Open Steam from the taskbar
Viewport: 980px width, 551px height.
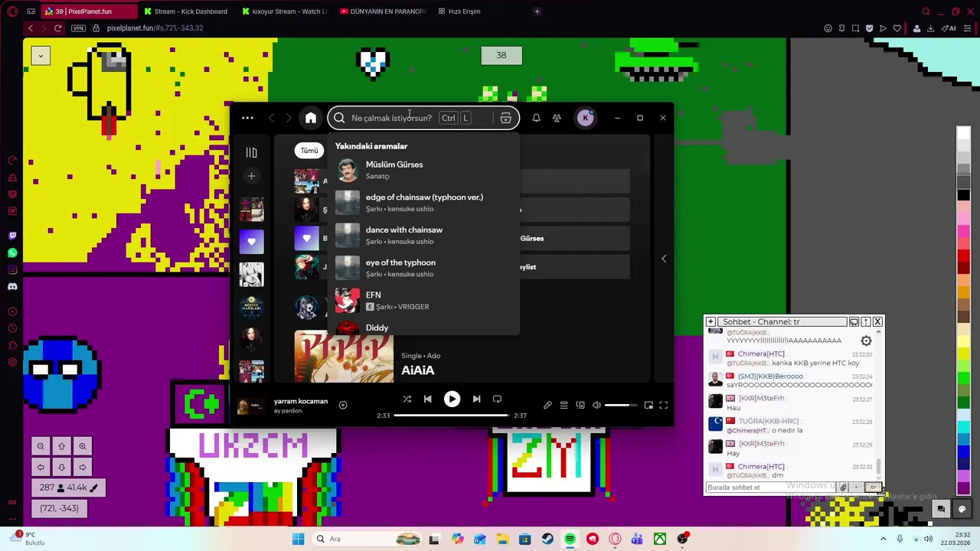pos(547,539)
